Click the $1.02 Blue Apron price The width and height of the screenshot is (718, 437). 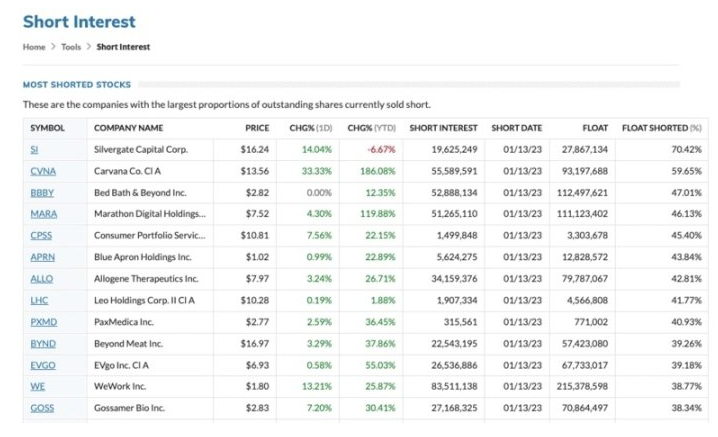(x=257, y=257)
